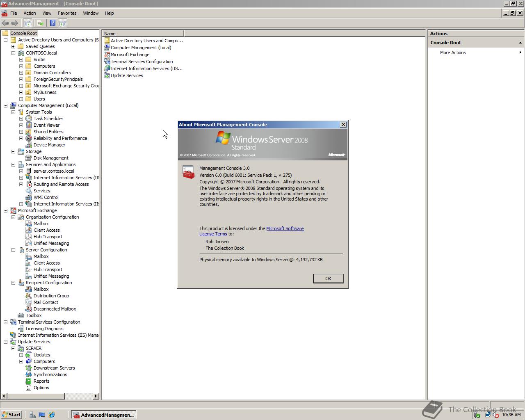Collapse the CONTOSO.local node
The width and height of the screenshot is (525, 420).
(13, 53)
